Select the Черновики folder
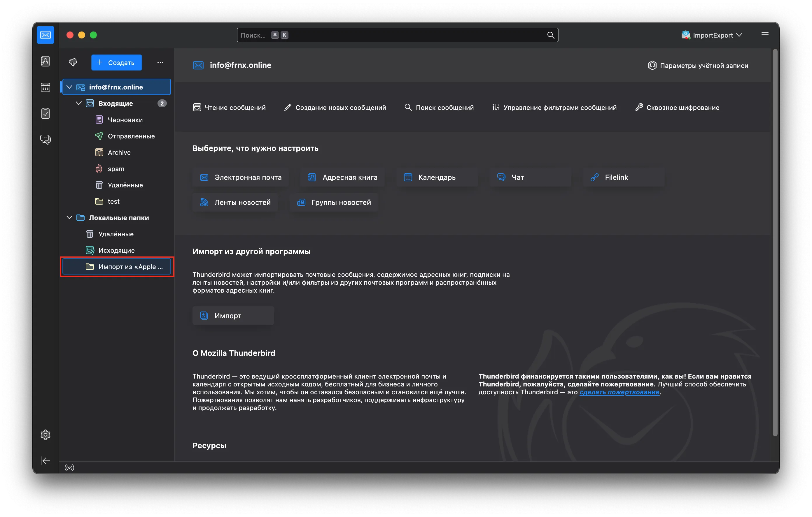 click(x=125, y=120)
